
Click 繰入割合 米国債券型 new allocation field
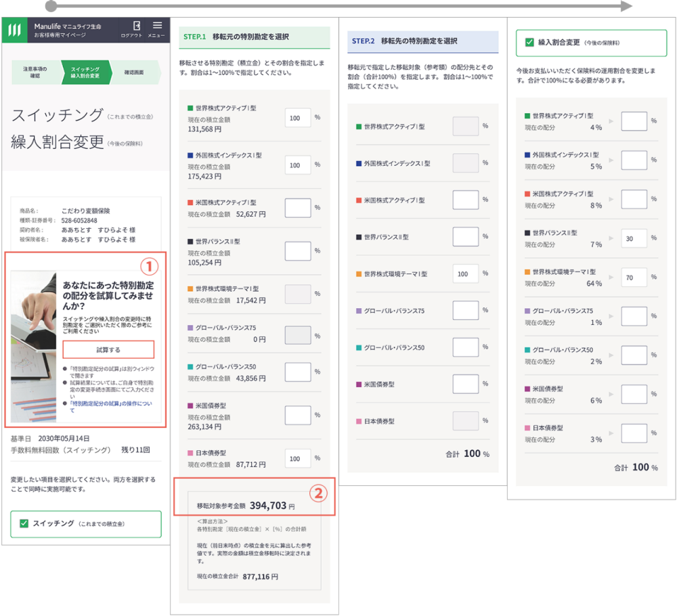tap(634, 394)
